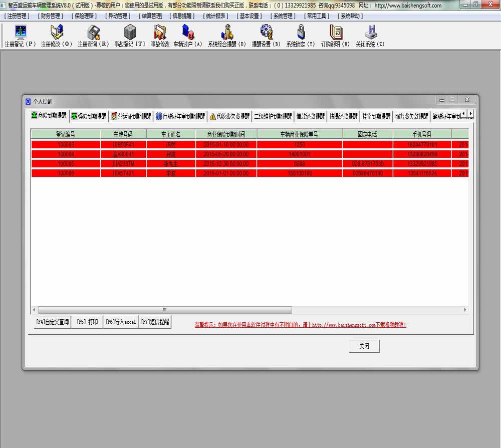Switch to 挂靠到期提醒 tab
501x448 pixels.
[376, 116]
